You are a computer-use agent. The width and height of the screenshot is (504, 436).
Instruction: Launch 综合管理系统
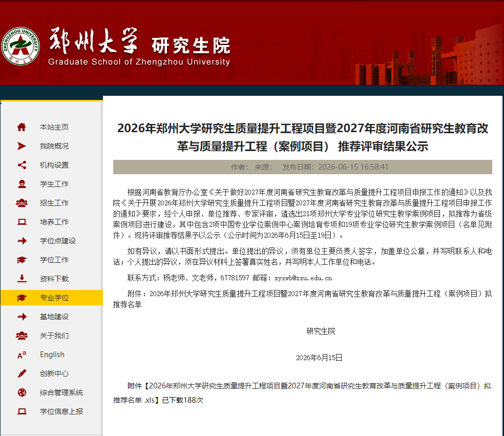[x=61, y=392]
